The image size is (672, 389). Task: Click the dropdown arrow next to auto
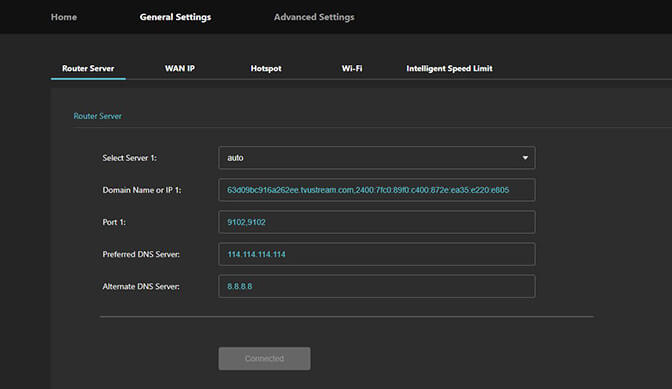click(x=525, y=158)
